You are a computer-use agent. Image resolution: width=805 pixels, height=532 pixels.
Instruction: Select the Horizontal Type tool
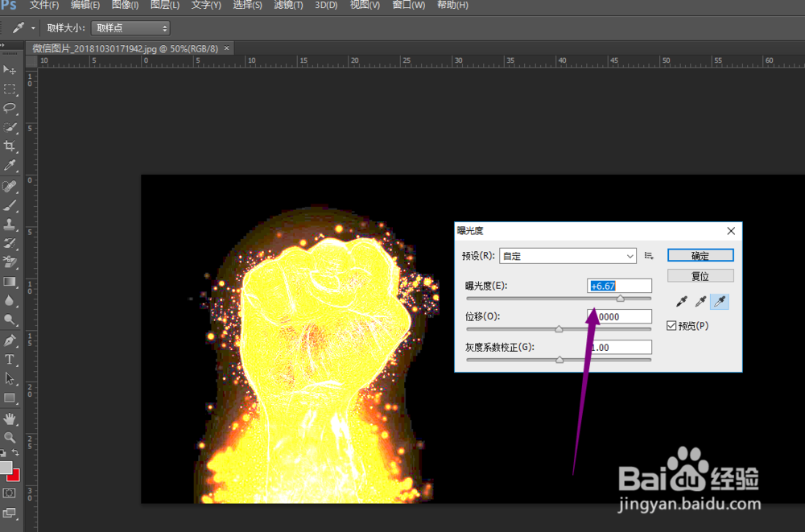click(x=9, y=360)
